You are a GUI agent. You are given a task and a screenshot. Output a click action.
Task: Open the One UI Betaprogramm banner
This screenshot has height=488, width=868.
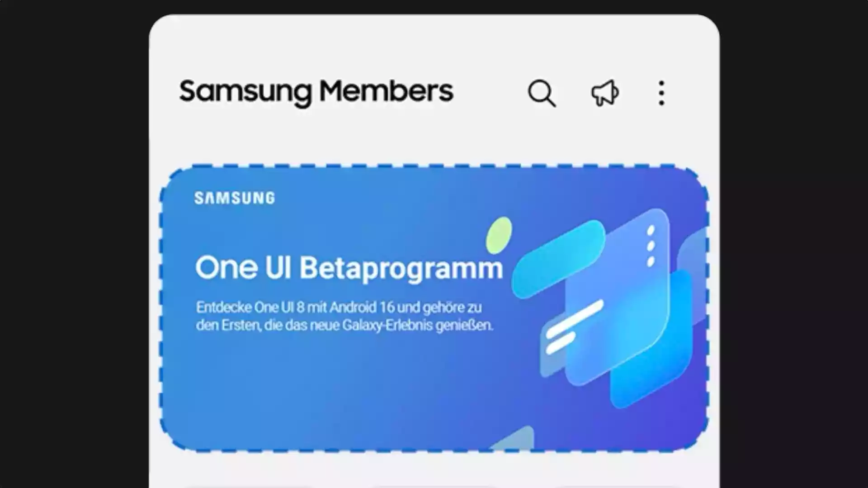click(434, 308)
